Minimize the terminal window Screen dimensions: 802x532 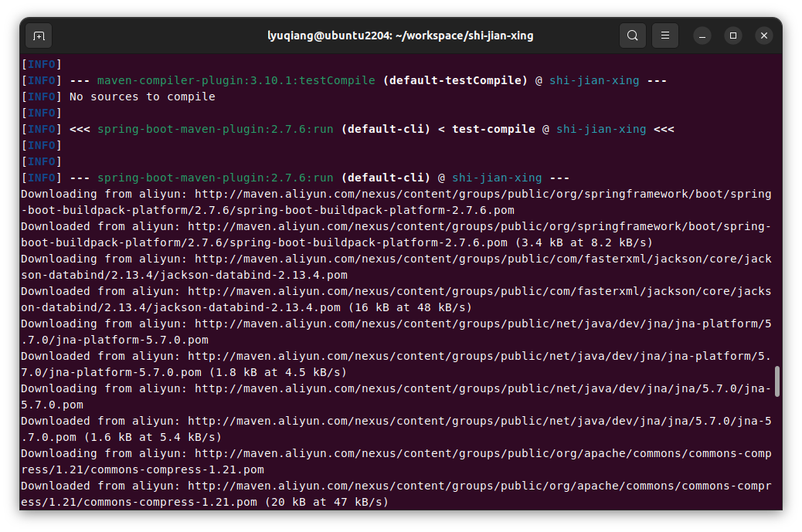pyautogui.click(x=702, y=36)
